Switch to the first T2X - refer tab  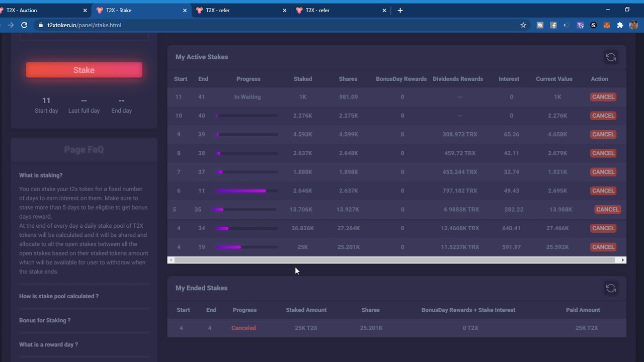pyautogui.click(x=240, y=10)
